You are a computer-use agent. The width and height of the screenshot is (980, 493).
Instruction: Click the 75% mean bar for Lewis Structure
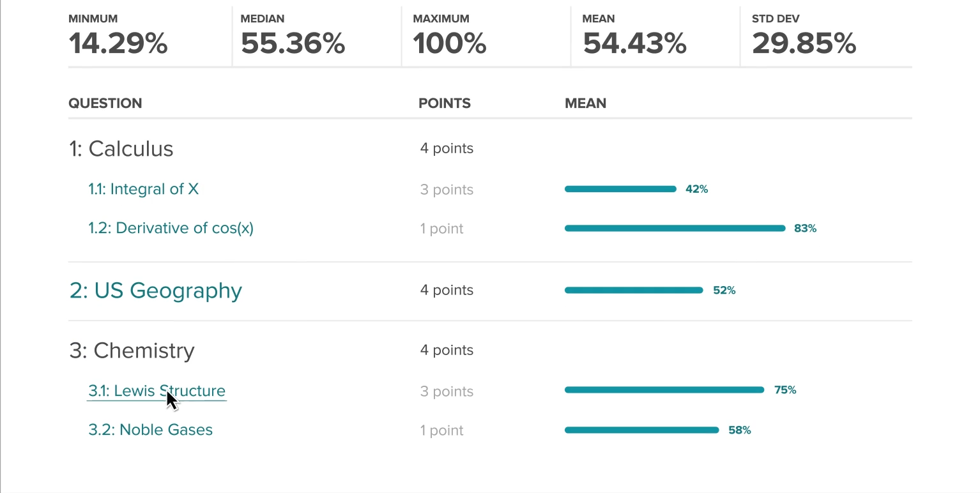[664, 390]
